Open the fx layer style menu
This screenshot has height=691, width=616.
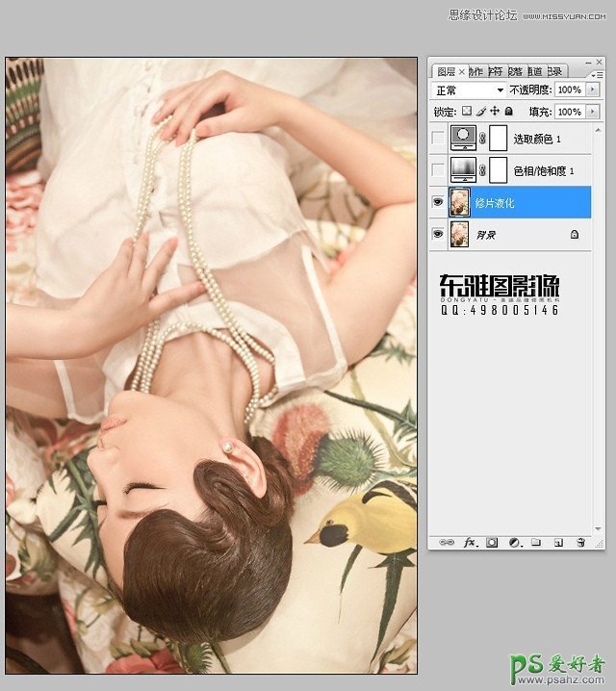470,543
